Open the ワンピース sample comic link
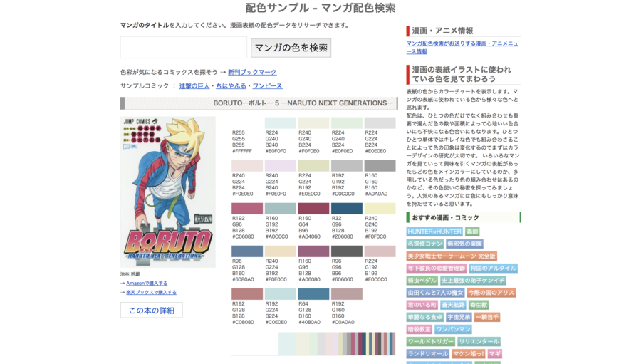The height and width of the screenshot is (364, 641). click(267, 86)
